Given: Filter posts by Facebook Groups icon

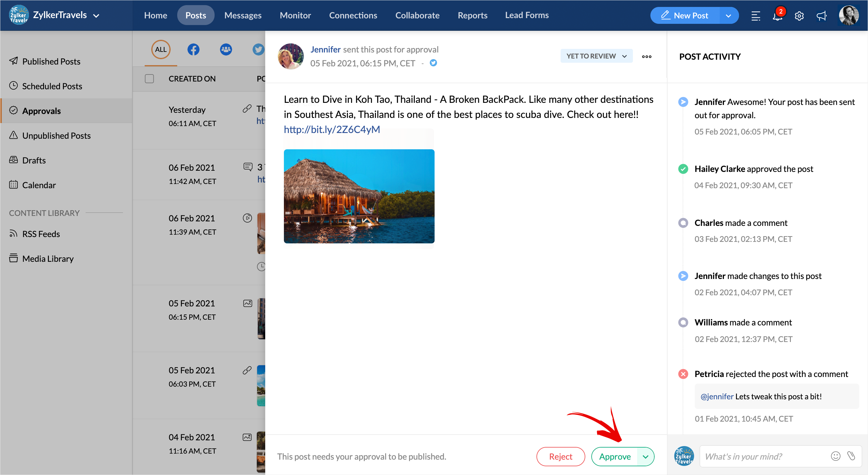Looking at the screenshot, I should (x=226, y=49).
